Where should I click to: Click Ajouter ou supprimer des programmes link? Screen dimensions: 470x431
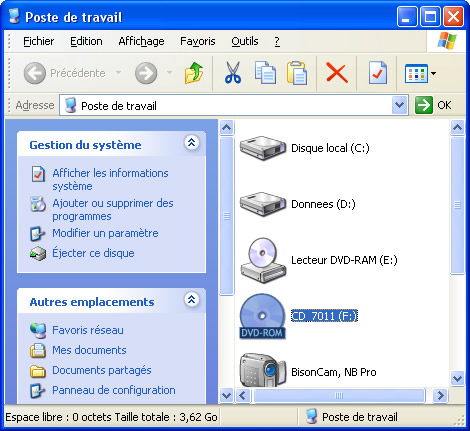[x=113, y=210]
